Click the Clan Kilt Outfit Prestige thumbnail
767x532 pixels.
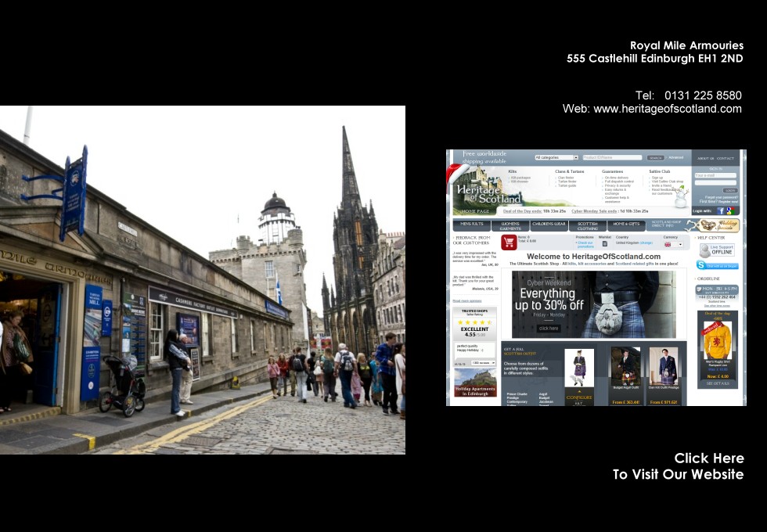pos(664,367)
